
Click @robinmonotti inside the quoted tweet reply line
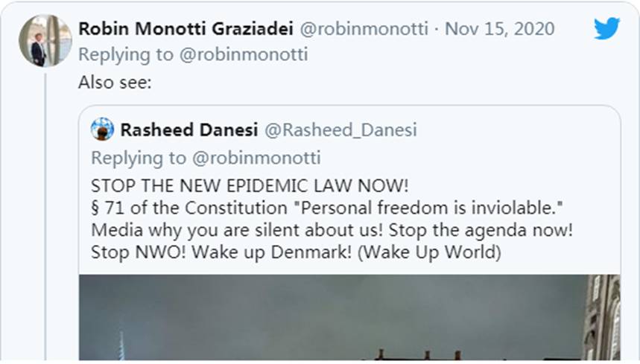point(257,158)
